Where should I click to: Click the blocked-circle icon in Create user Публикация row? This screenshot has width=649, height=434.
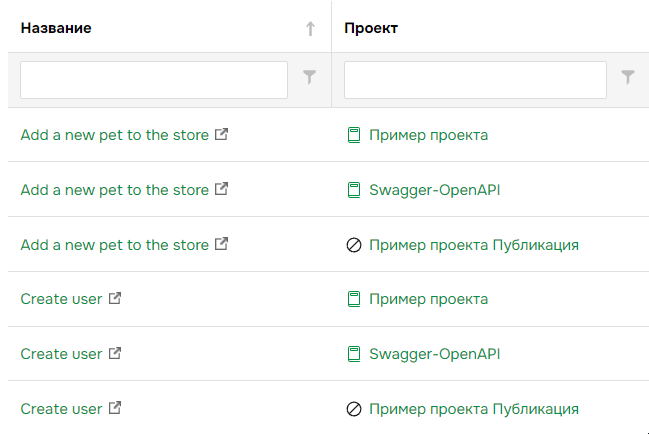(353, 409)
